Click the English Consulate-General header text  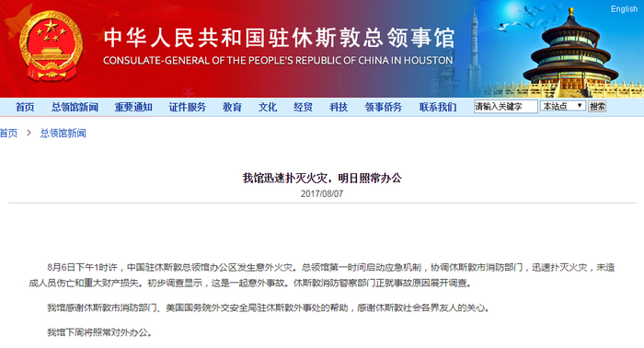click(278, 61)
